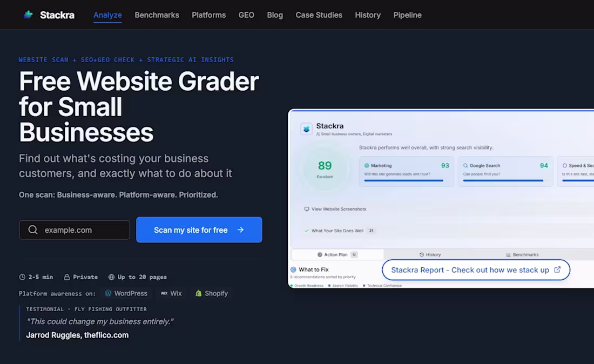Viewport: 594px width, 364px height.
Task: Click the Marketing score card
Action: (x=407, y=171)
